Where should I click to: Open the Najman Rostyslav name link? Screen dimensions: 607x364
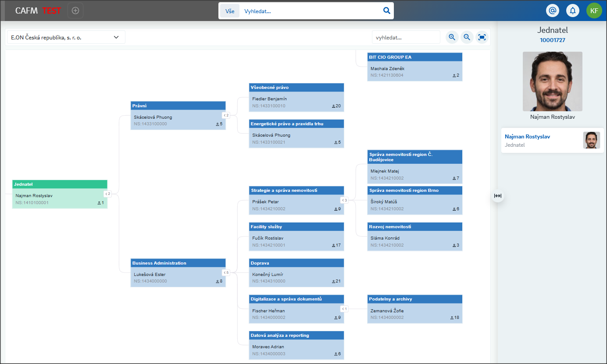[527, 137]
